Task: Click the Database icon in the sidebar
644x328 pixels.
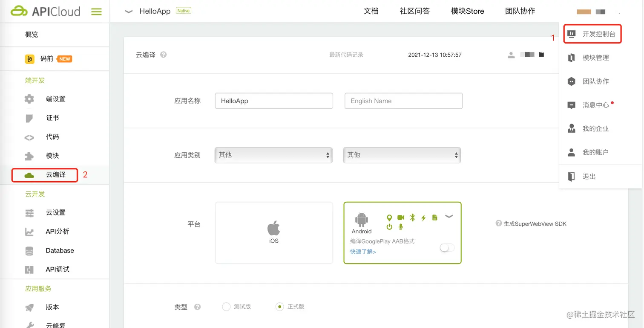Action: 29,250
